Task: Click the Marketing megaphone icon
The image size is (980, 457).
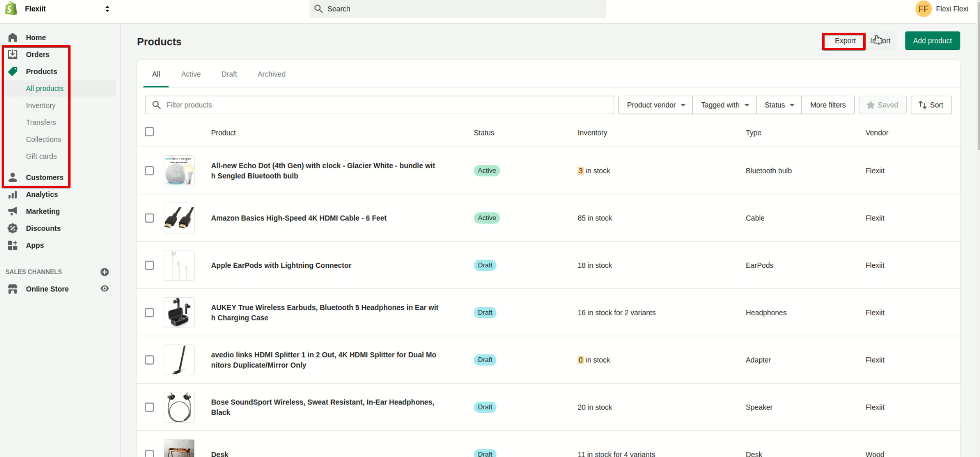Action: pos(13,211)
